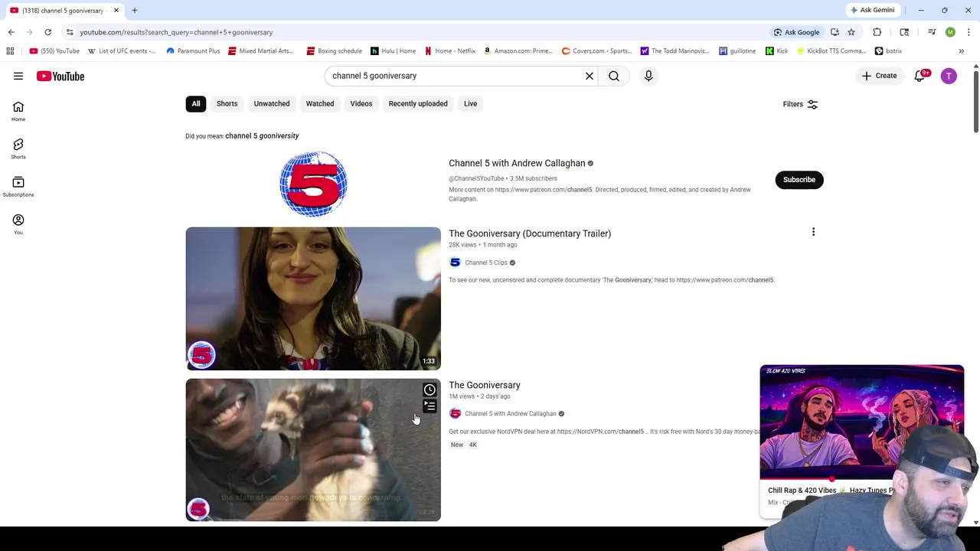Viewport: 980px width, 551px height.
Task: Clear the search query with X
Action: click(x=590, y=76)
